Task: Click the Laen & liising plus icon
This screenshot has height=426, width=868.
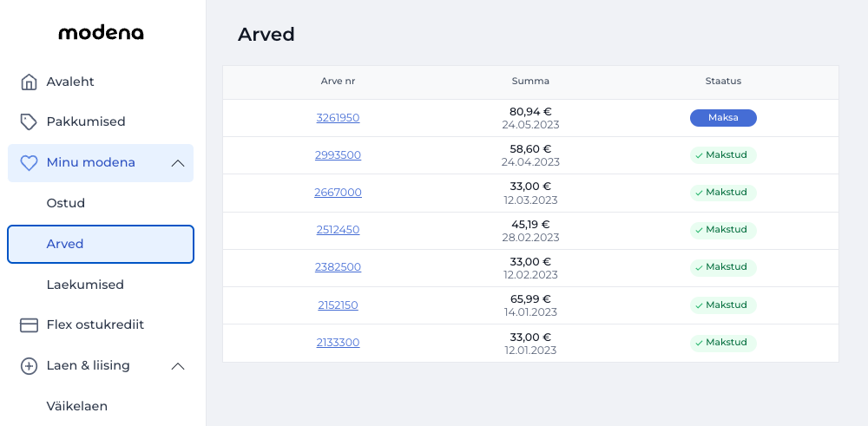Action: (x=29, y=366)
